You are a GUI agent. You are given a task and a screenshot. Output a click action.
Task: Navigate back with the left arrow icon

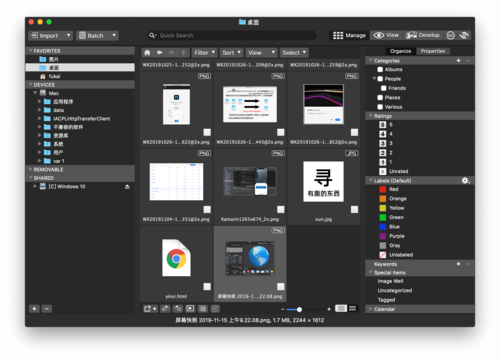coord(159,53)
